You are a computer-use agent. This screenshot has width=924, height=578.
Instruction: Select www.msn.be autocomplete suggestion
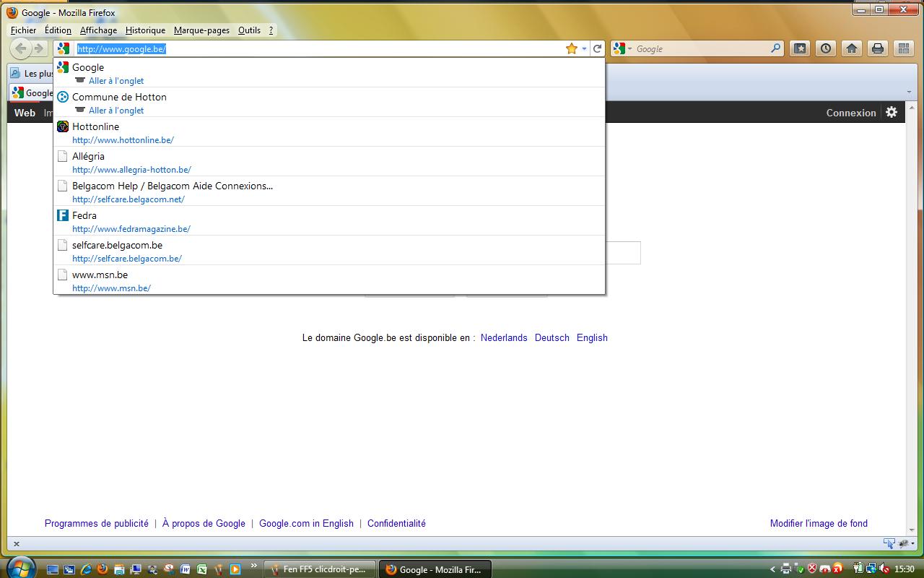click(x=329, y=280)
